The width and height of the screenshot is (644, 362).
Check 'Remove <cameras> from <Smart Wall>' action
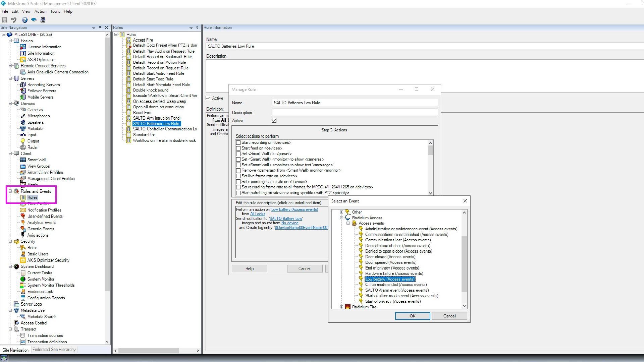tap(238, 171)
